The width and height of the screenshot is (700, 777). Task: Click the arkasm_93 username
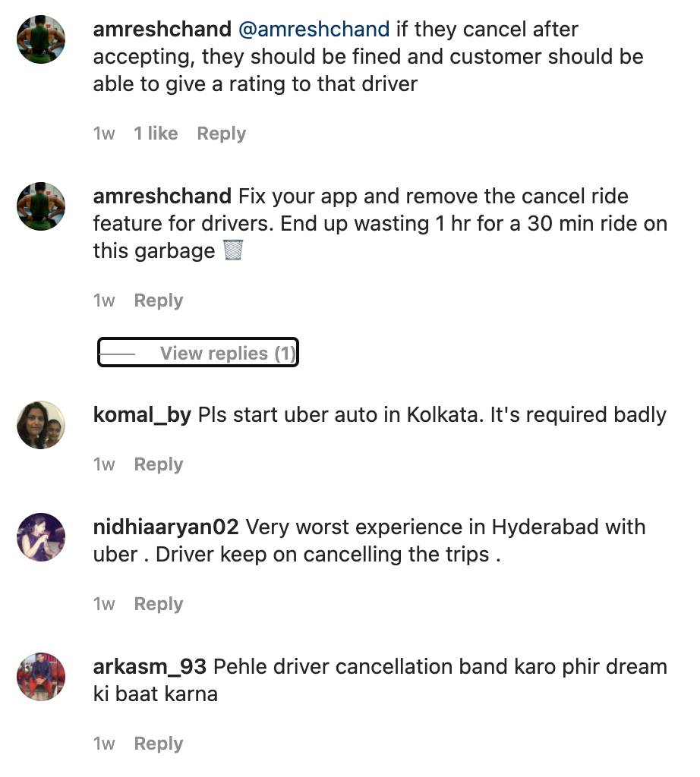[150, 667]
